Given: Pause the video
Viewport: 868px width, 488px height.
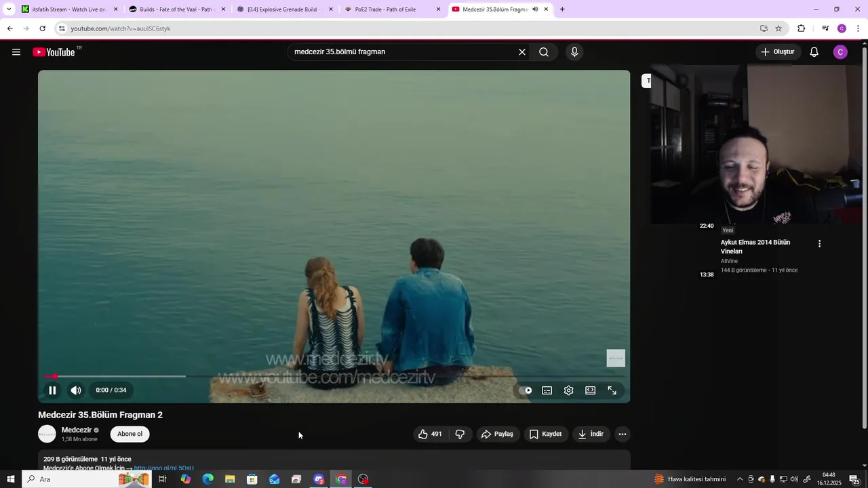Looking at the screenshot, I should point(52,390).
